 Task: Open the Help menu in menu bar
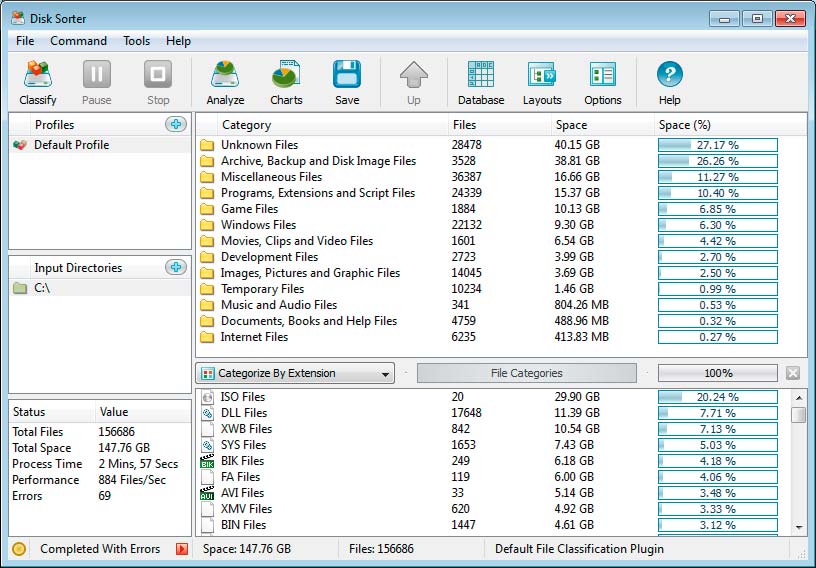point(178,41)
